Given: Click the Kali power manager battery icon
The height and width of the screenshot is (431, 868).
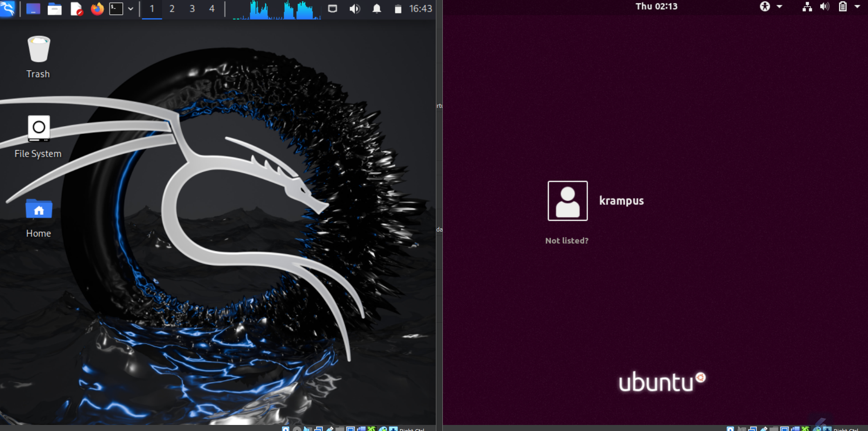Looking at the screenshot, I should (398, 9).
